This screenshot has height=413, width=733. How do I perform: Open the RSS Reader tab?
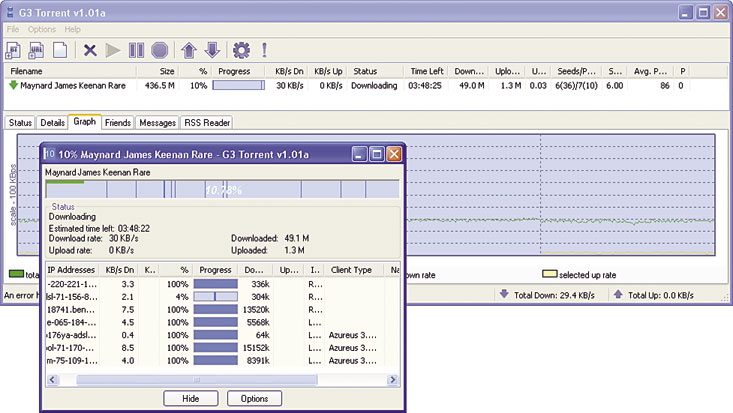point(207,123)
